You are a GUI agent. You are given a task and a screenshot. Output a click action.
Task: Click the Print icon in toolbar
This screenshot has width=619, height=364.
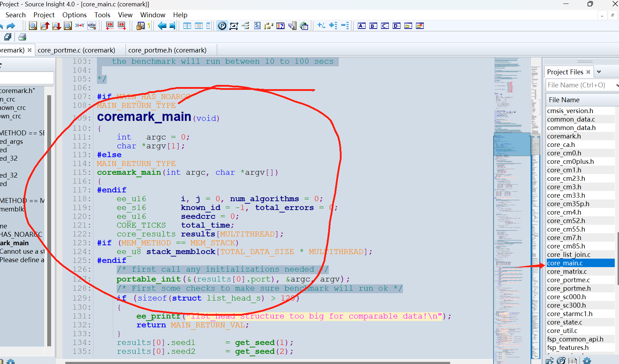pos(22,37)
